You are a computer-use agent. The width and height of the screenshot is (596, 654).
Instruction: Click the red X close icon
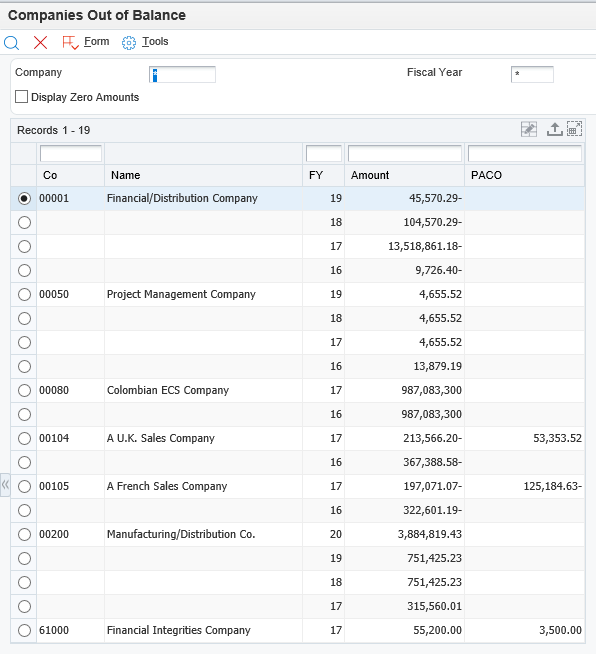pos(40,42)
